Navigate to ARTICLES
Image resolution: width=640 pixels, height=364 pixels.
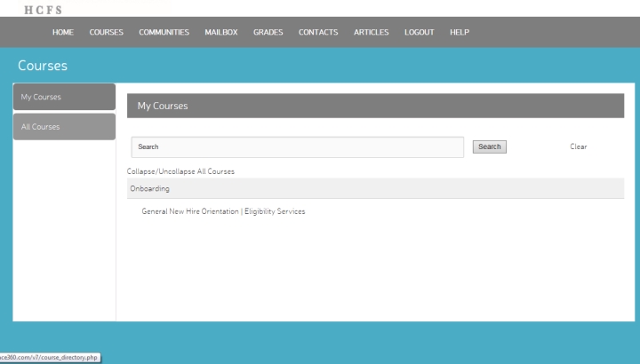tap(372, 33)
